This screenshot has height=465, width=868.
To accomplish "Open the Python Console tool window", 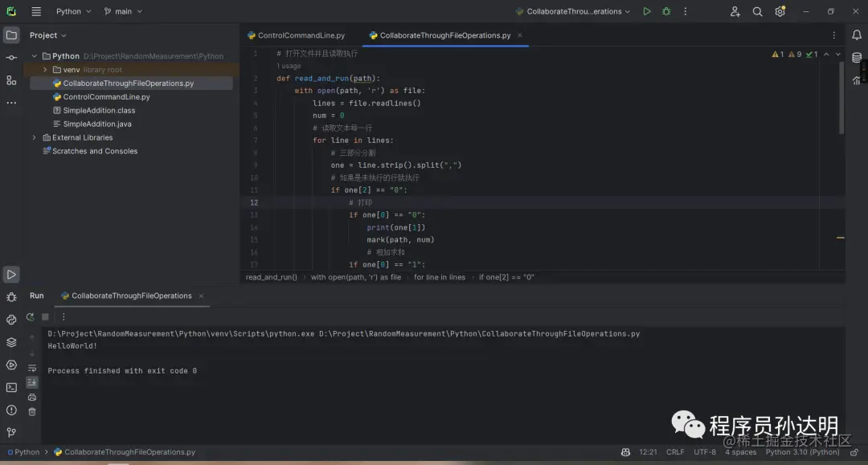I will point(11,320).
